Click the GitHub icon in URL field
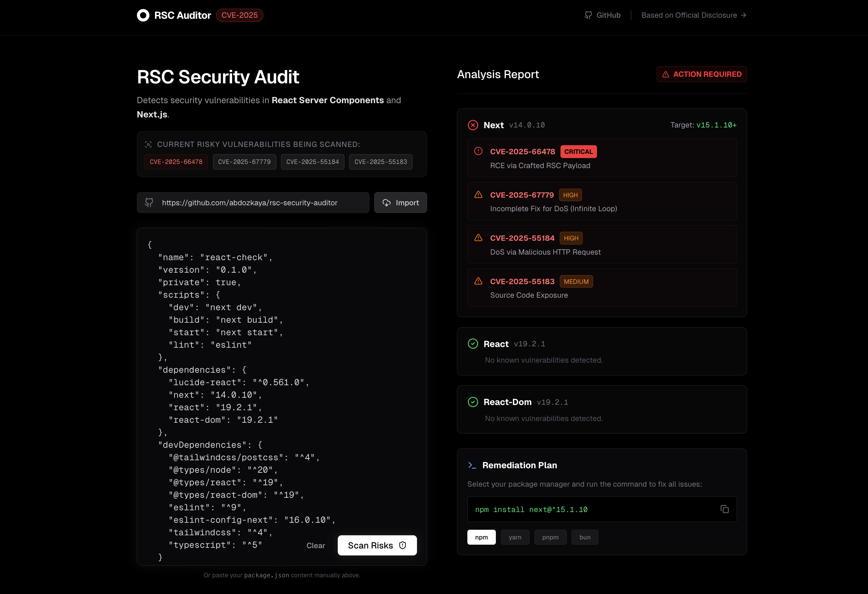Viewport: 868px width, 594px height. tap(149, 203)
